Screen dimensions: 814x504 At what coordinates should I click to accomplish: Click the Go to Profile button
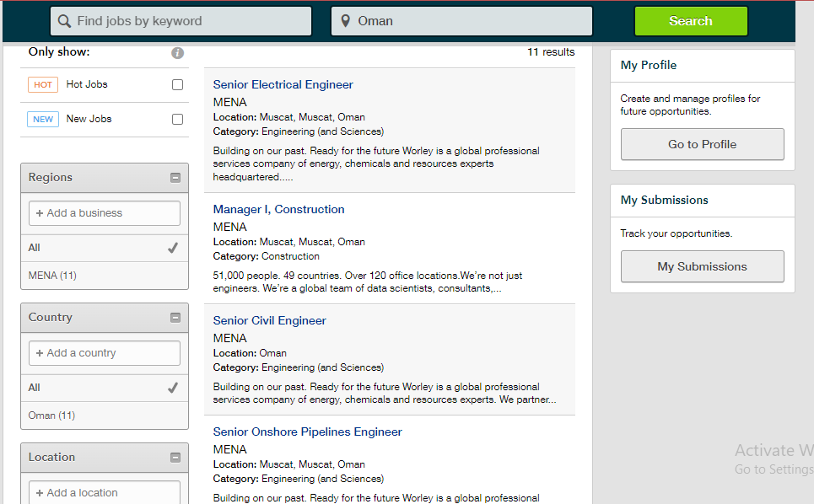(703, 144)
